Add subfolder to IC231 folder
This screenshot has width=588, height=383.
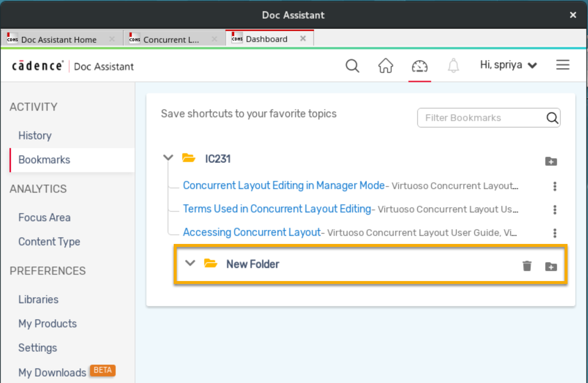tap(551, 161)
